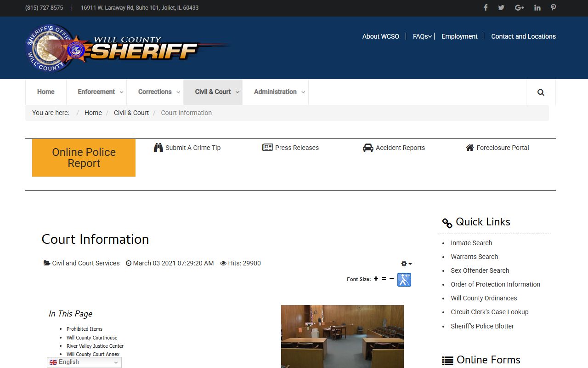Open Warrants Search quick link
Viewport: 588px width, 368px height.
click(x=475, y=257)
